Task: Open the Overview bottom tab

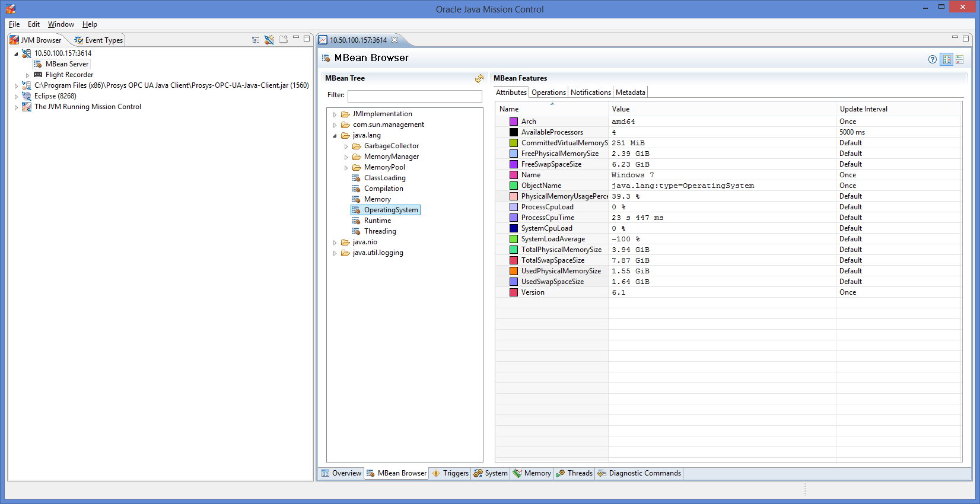Action: click(x=341, y=473)
